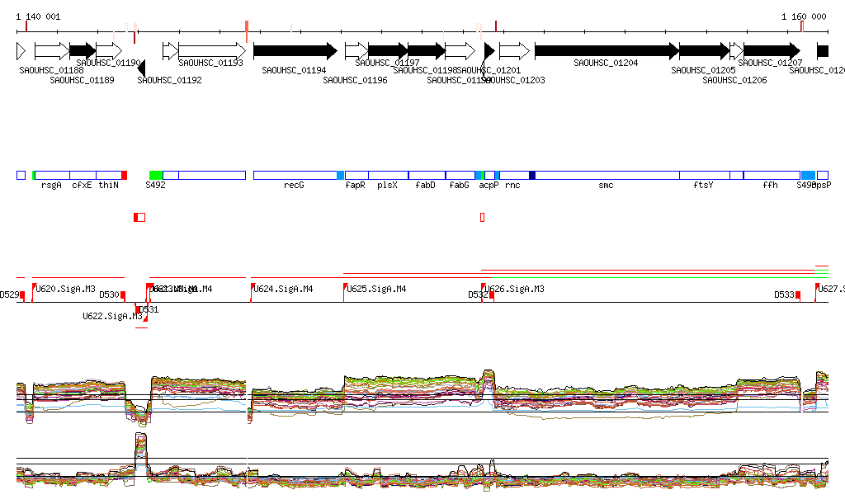Select the green S492 segment box
The height and width of the screenshot is (504, 845).
click(x=156, y=175)
